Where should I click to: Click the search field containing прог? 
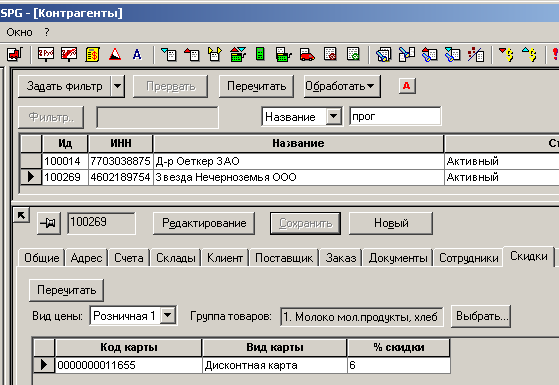(395, 116)
